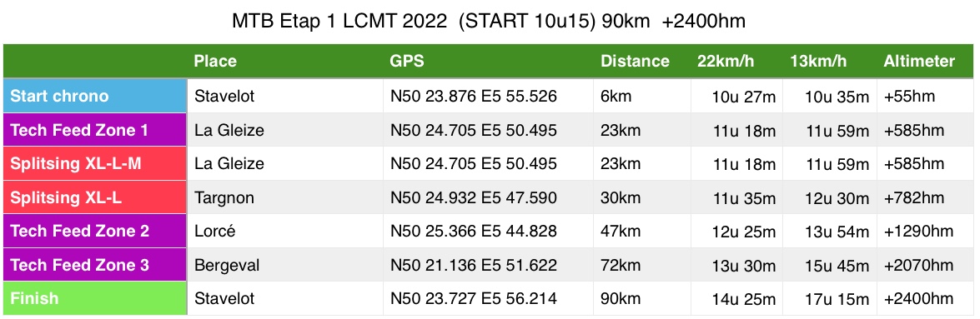
Task: Click the green Finish label cell
Action: 95,298
